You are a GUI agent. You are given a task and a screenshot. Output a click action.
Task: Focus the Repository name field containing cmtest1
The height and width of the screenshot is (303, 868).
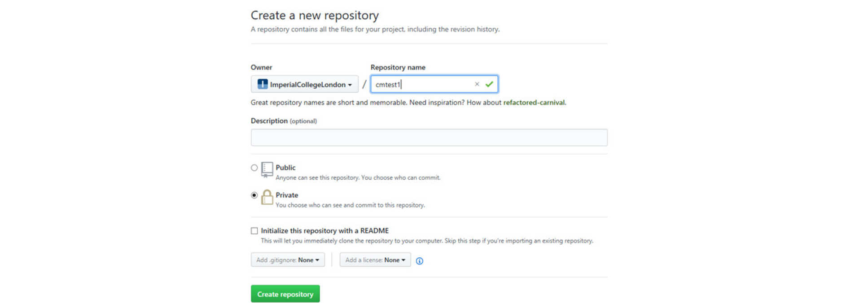(x=422, y=84)
